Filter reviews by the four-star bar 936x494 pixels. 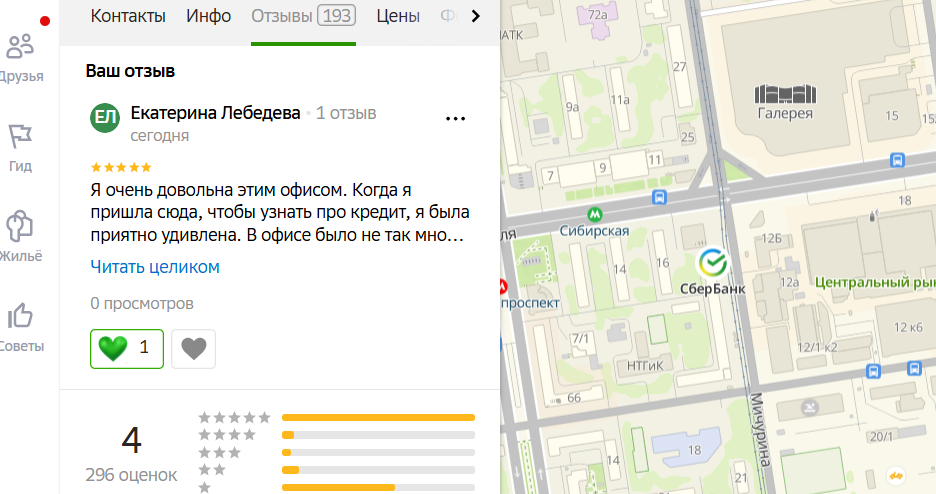pos(378,435)
